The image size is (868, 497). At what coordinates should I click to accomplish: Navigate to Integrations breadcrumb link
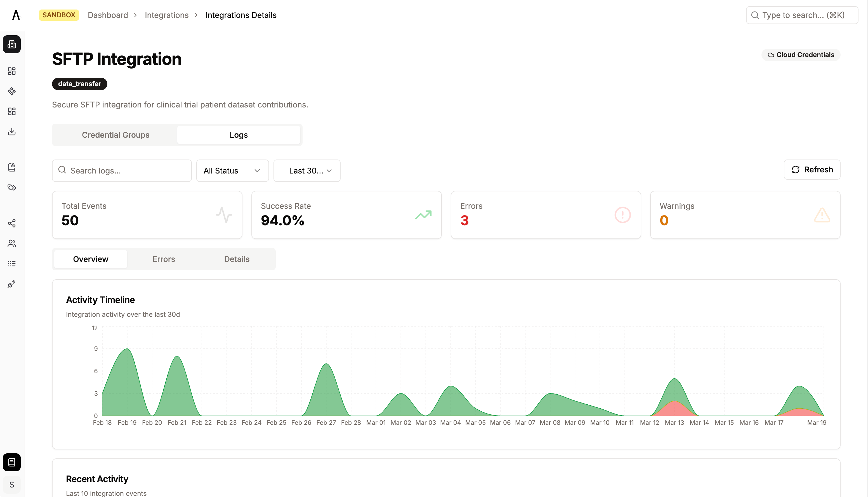point(166,15)
